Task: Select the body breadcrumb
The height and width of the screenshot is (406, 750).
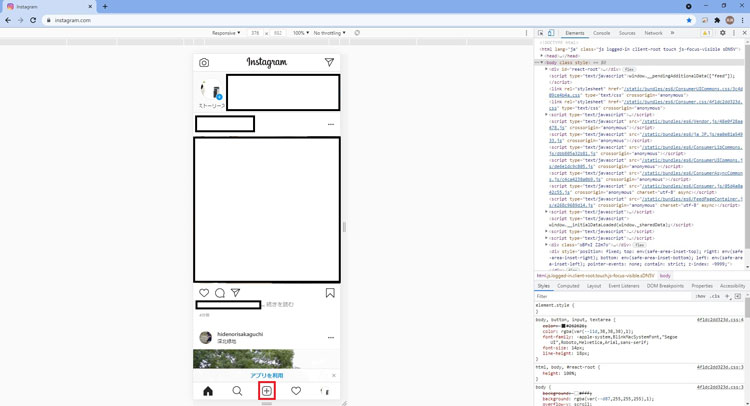Action: point(665,276)
